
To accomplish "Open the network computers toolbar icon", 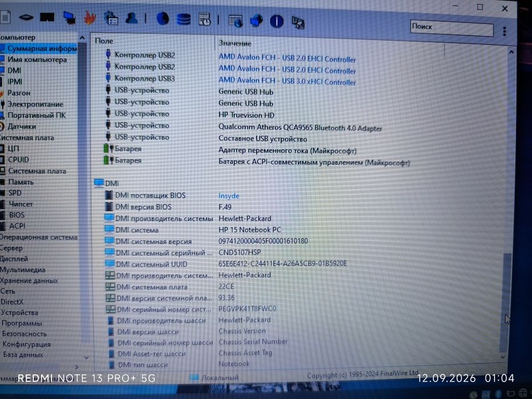I will [70, 18].
